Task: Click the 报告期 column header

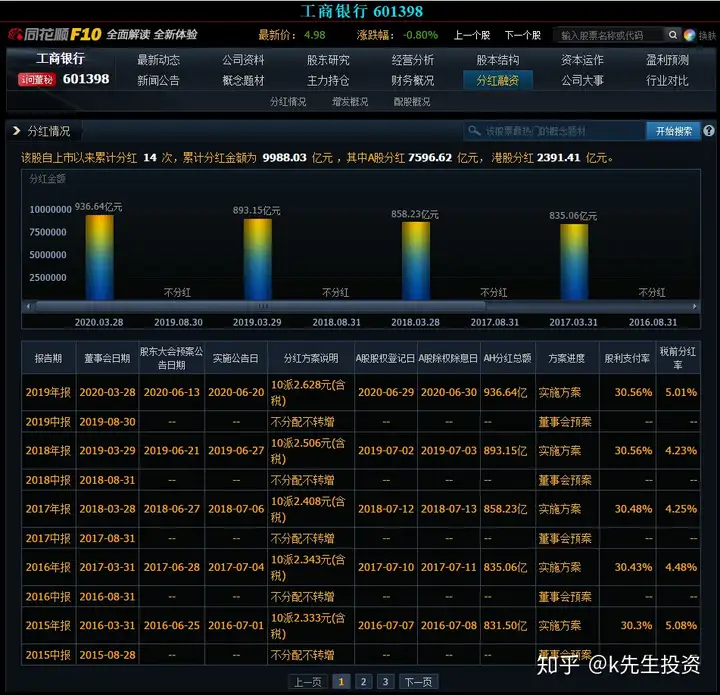Action: (49, 358)
